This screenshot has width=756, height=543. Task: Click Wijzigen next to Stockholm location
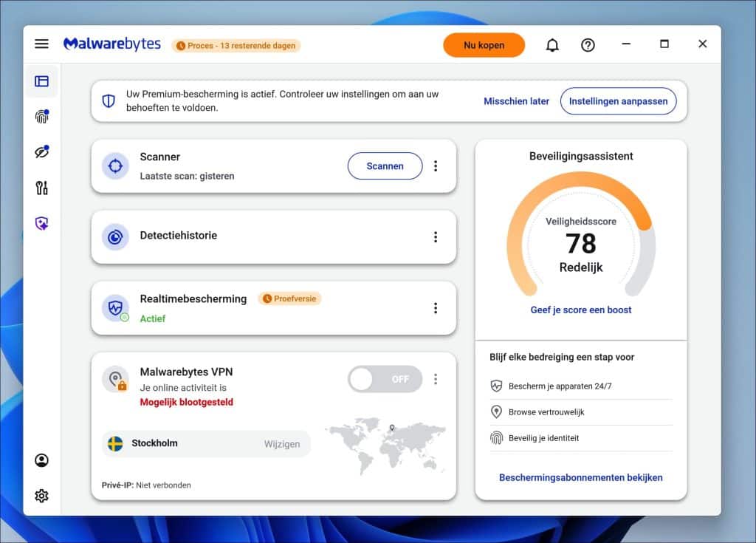coord(281,444)
